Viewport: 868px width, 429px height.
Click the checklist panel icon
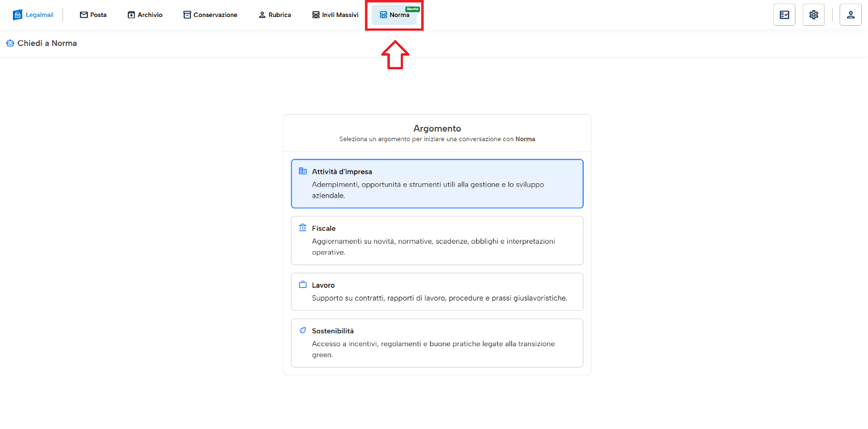[x=784, y=15]
